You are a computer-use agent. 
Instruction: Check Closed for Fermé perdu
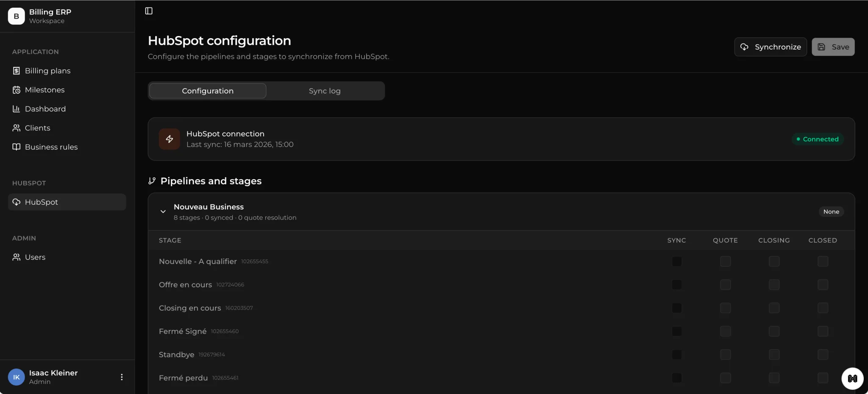pos(823,378)
